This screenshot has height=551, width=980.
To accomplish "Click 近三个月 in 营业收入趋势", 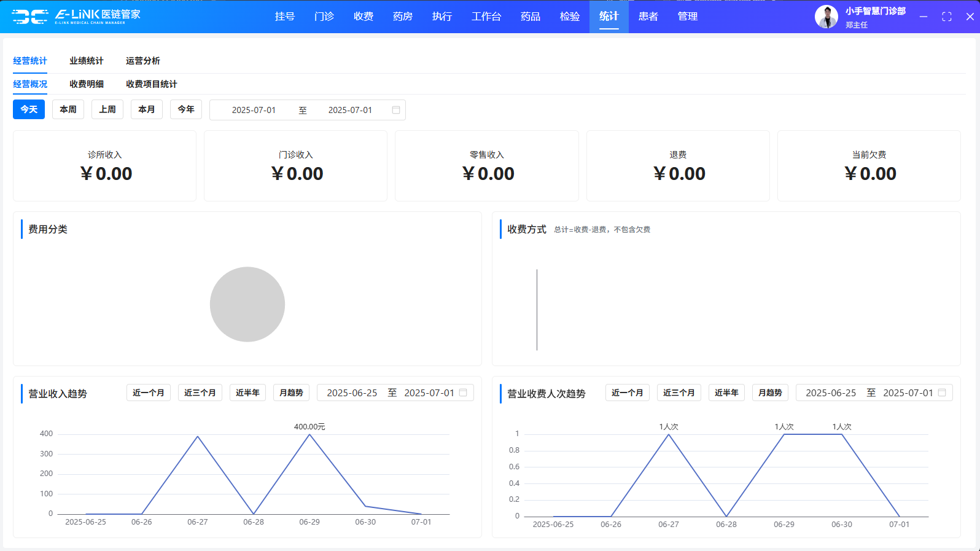I will (x=200, y=393).
